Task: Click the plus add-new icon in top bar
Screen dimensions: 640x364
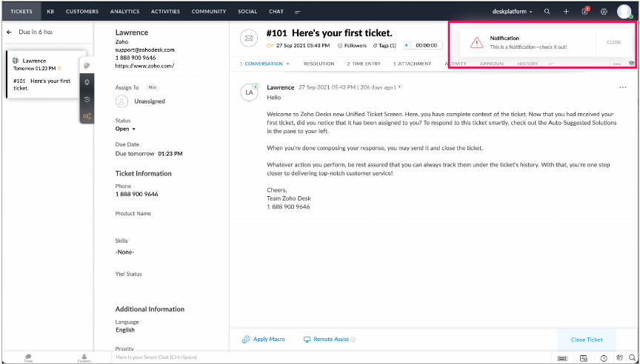Action: coord(566,11)
